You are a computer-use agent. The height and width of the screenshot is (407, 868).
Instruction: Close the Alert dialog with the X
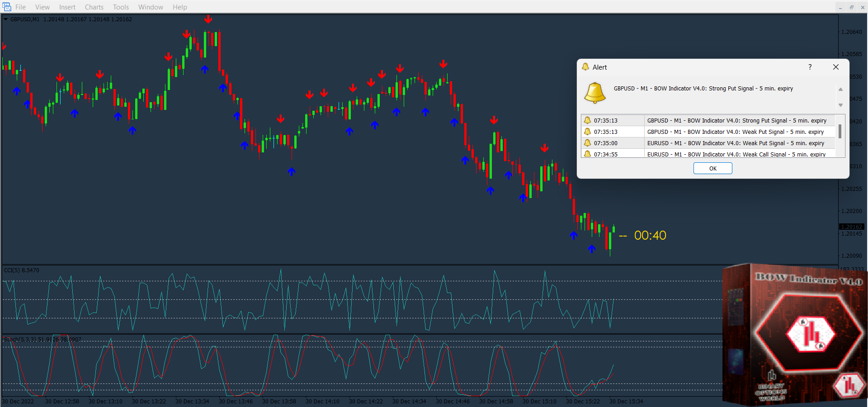click(x=835, y=67)
